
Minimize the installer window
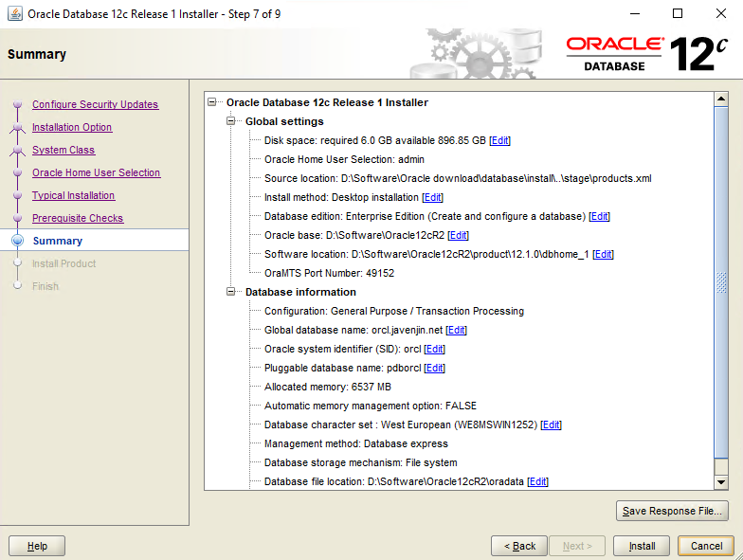[x=635, y=13]
